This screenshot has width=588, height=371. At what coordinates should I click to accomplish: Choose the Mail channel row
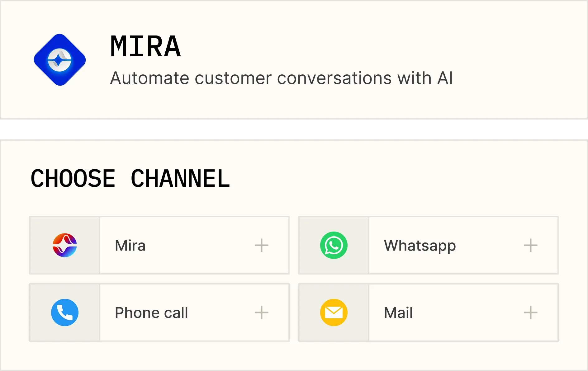[x=429, y=312]
